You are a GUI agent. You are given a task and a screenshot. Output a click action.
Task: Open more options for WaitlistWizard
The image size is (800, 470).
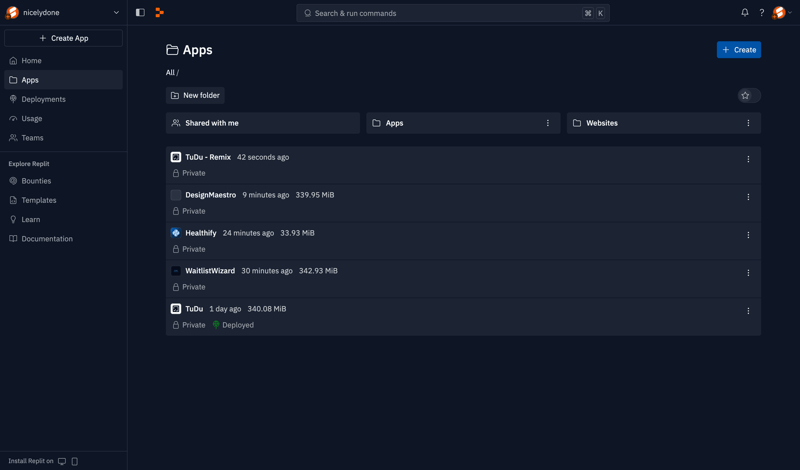[x=748, y=273]
